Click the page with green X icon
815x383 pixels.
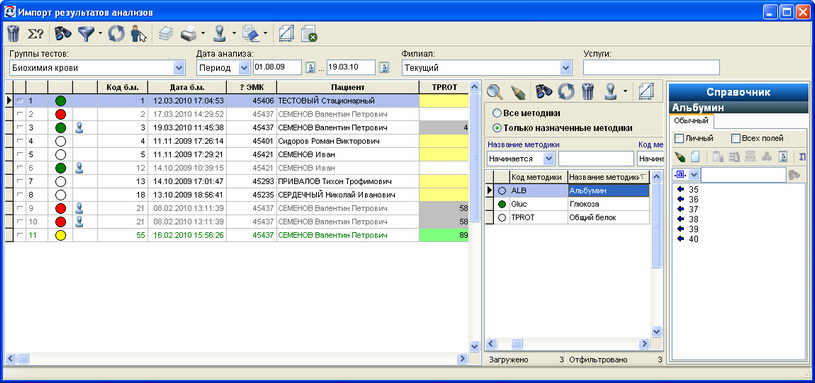pos(309,34)
